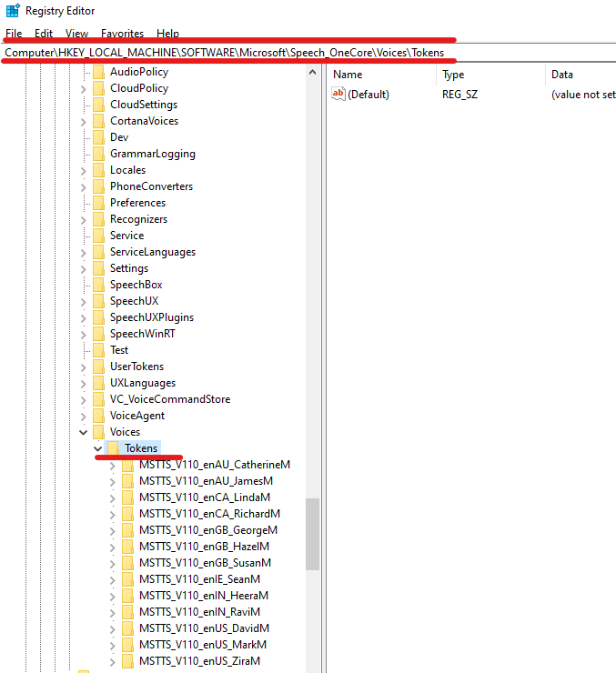Screen dimensions: 616x673
Task: Select the VC_VoiceCommandStore folder icon
Action: click(99, 399)
